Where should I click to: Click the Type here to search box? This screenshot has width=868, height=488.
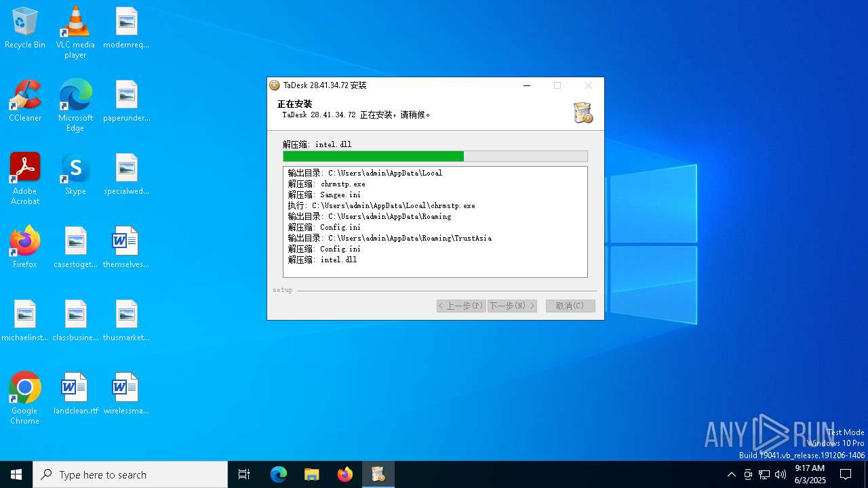130,474
